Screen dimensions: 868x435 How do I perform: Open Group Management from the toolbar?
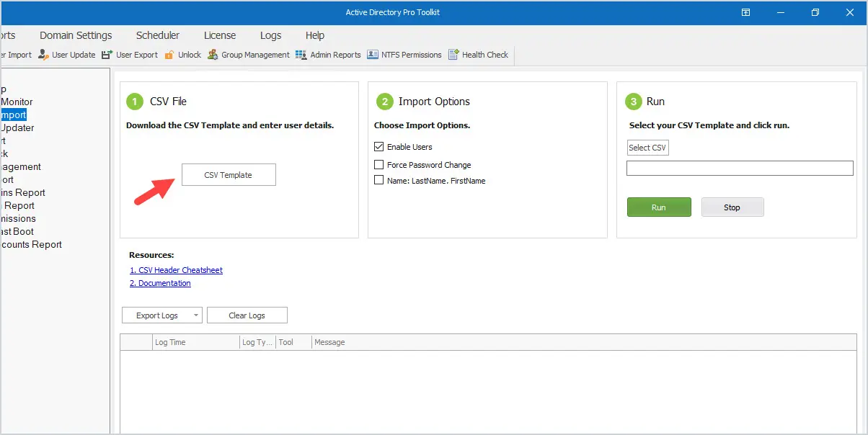(248, 55)
